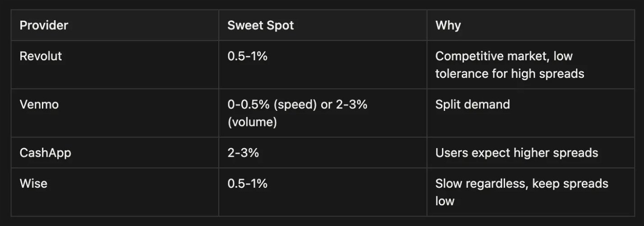Click the "Slow regardless, keep spreads" text line
644x226 pixels.
click(521, 184)
